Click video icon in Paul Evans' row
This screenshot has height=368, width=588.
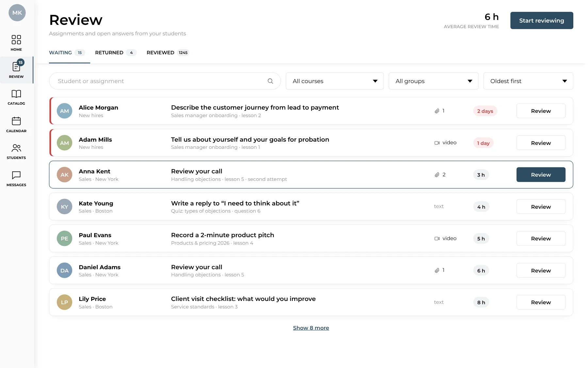tap(437, 238)
